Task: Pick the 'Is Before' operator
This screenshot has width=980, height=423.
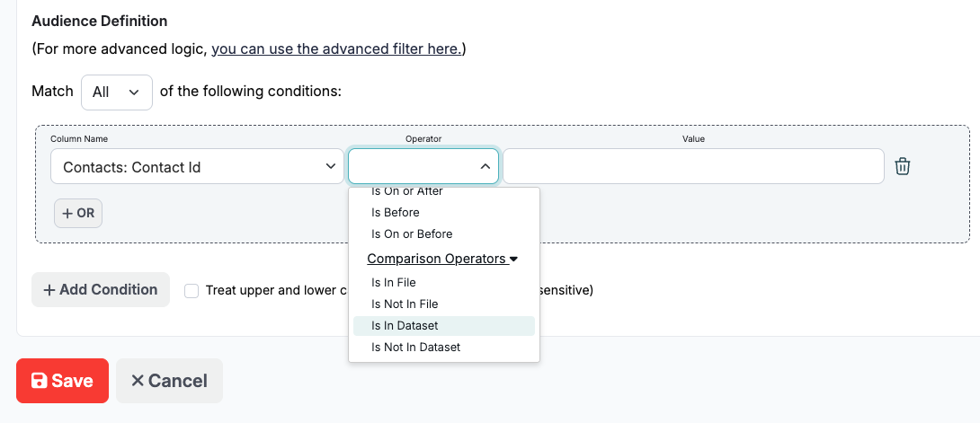Action: pos(396,212)
